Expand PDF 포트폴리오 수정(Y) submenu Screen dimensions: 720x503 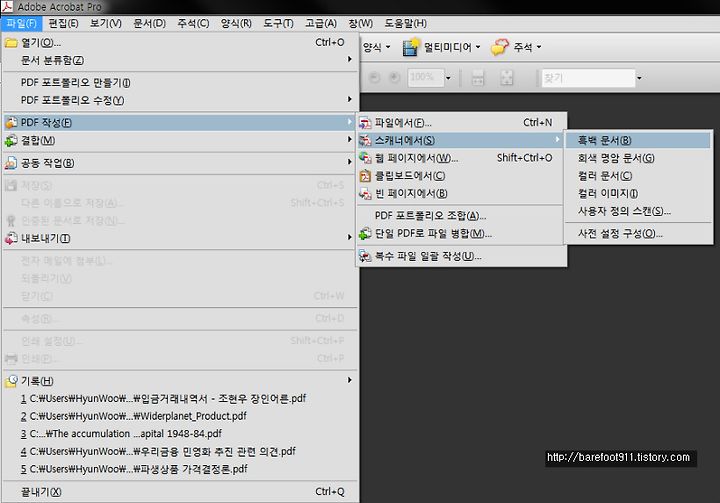tap(180, 100)
